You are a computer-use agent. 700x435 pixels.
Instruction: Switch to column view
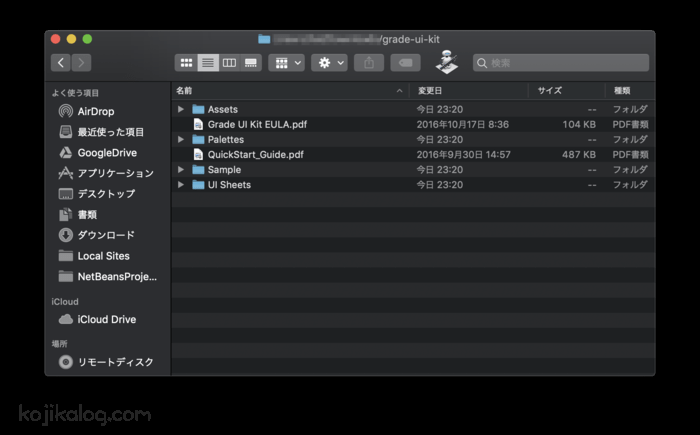pyautogui.click(x=229, y=63)
